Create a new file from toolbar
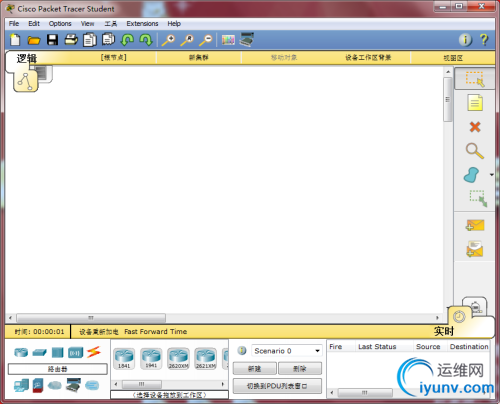 tap(15, 40)
